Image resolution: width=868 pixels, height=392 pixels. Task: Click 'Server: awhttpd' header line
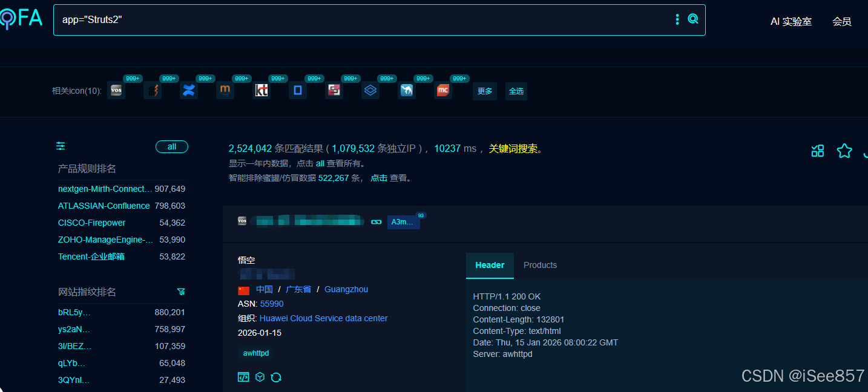(x=503, y=354)
